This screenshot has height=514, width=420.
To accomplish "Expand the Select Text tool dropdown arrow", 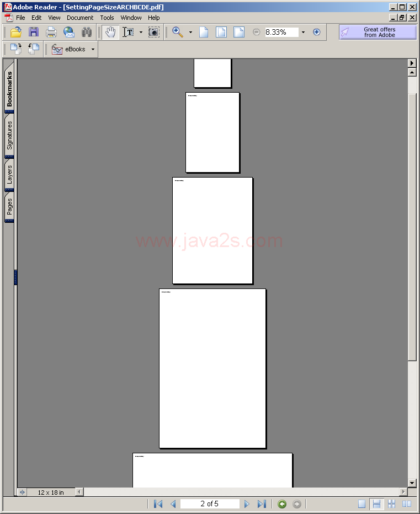I will point(141,32).
